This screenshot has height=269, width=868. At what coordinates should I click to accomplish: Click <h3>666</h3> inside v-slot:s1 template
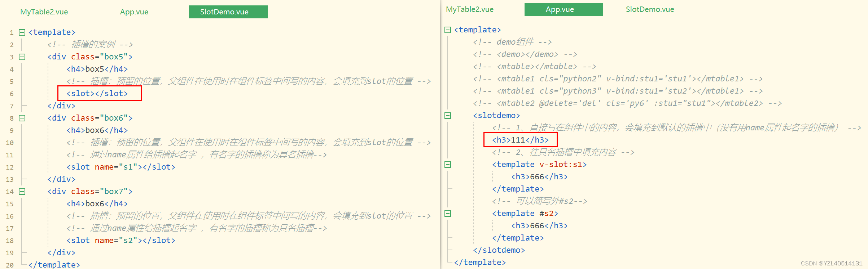(539, 177)
